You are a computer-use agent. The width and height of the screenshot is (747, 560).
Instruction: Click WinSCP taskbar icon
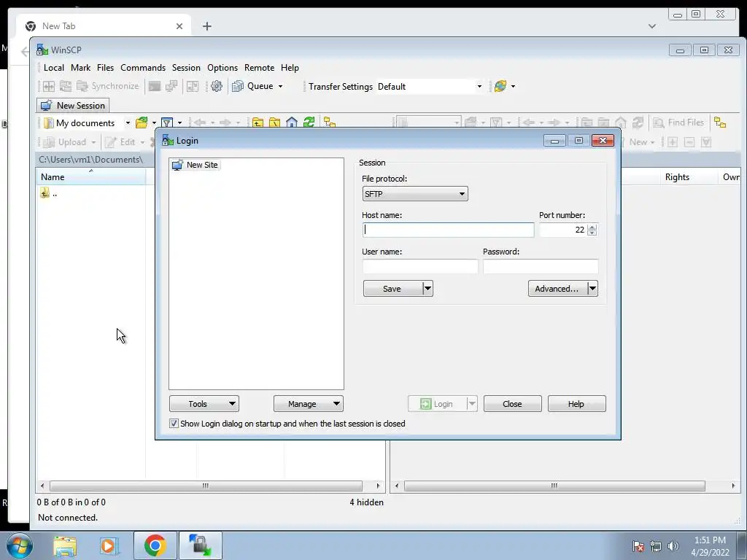[200, 545]
